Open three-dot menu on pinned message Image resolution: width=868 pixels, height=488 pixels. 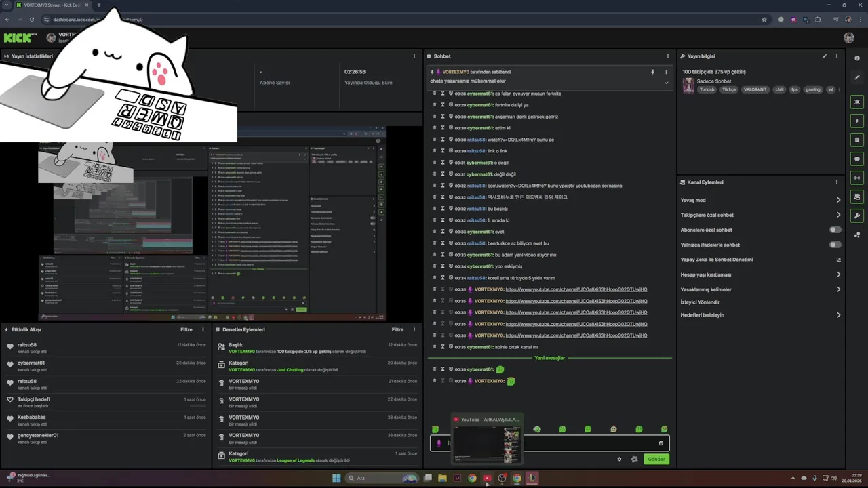(666, 72)
